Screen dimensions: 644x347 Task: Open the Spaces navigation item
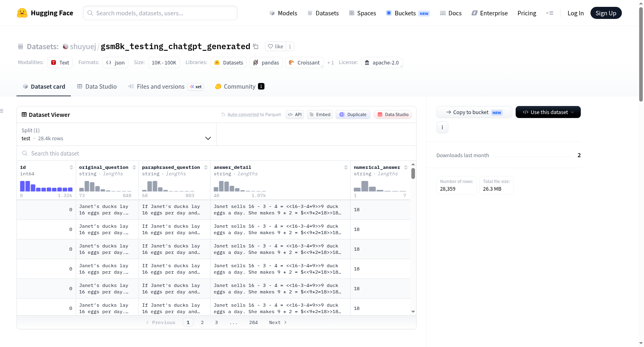pyautogui.click(x=362, y=13)
